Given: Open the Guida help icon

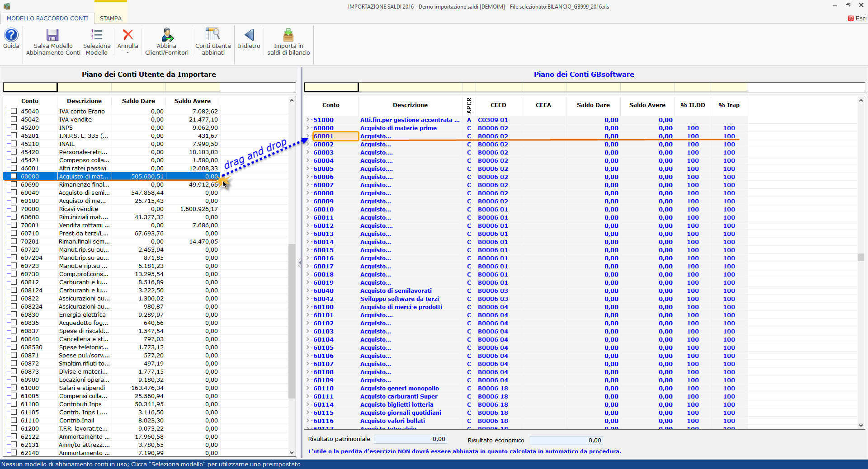Looking at the screenshot, I should point(11,35).
